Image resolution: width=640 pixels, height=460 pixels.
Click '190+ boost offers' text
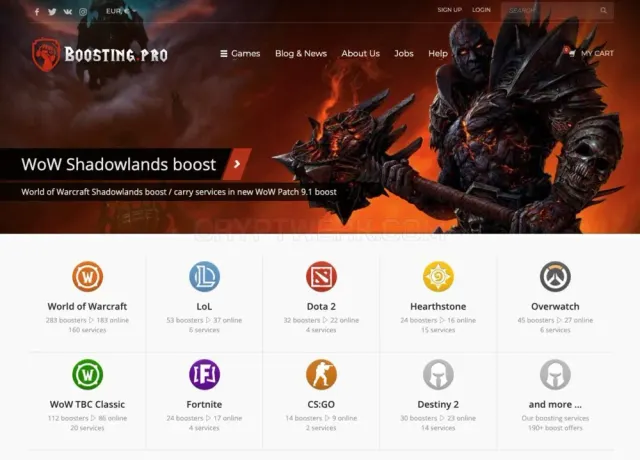(555, 428)
